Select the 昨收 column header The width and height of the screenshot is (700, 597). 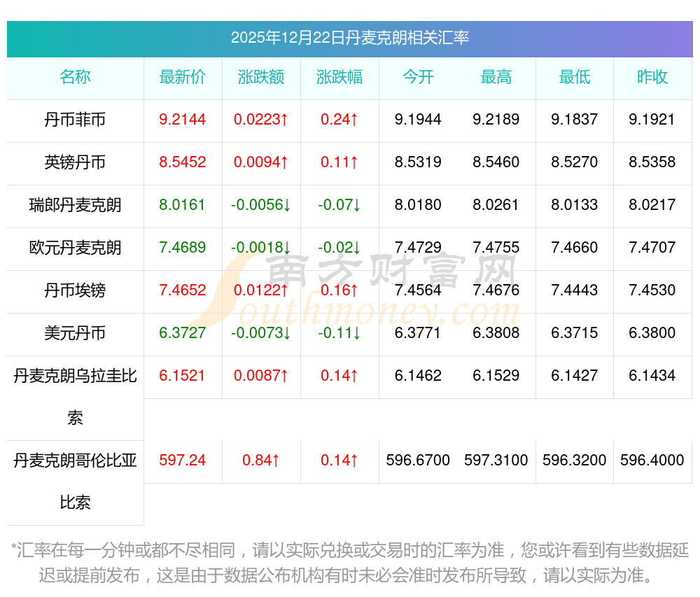coord(652,77)
